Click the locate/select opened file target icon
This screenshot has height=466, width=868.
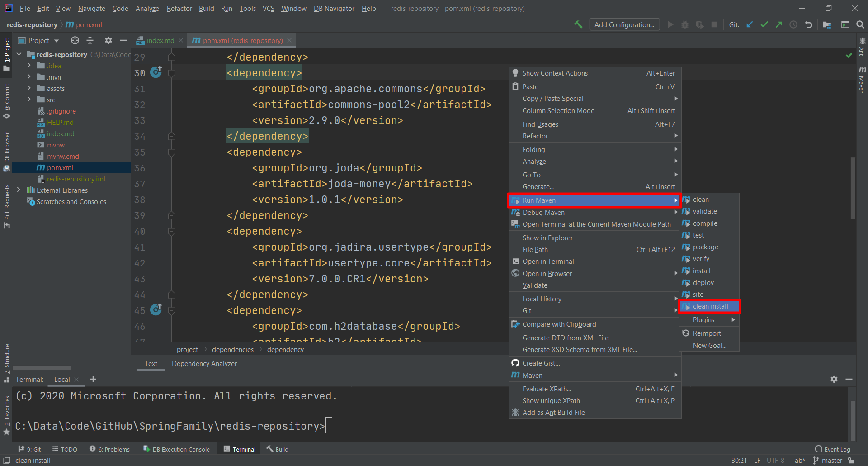point(75,40)
